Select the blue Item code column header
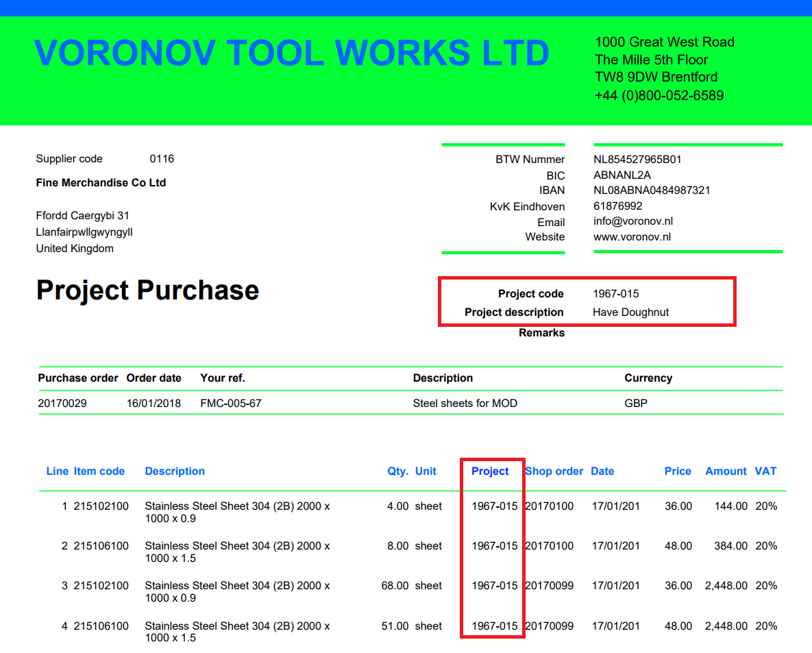Image resolution: width=812 pixels, height=653 pixels. [99, 471]
